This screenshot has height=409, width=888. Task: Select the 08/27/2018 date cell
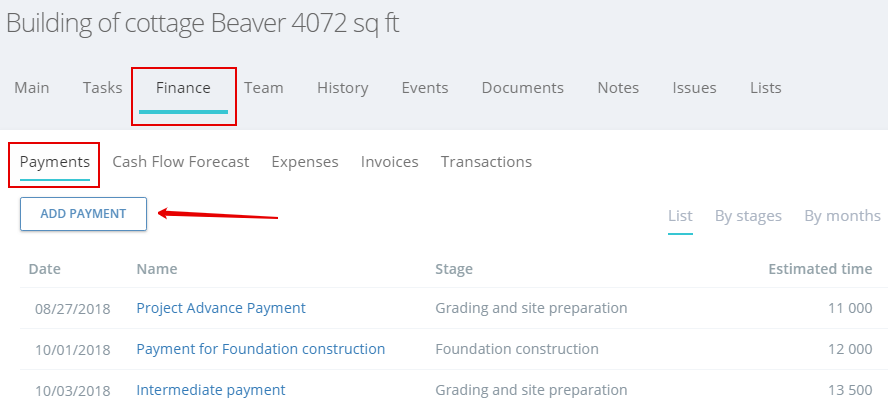pos(72,309)
